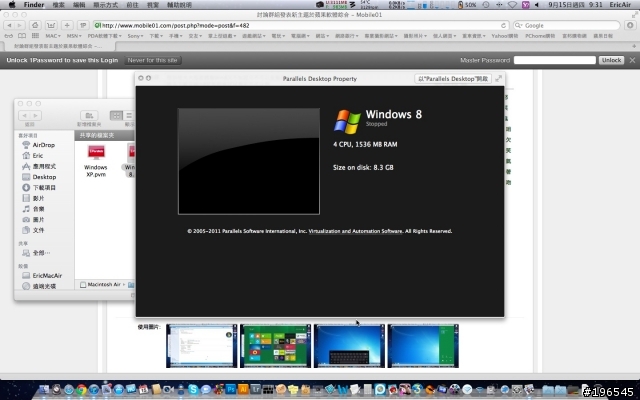Enter full screen in Parallels Desktop Property window
This screenshot has width=640, height=400.
coord(499,78)
